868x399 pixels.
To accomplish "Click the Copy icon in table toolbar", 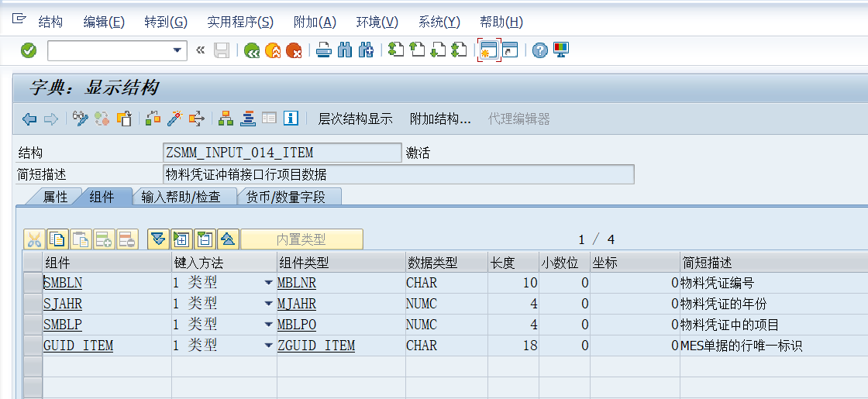I will (57, 239).
